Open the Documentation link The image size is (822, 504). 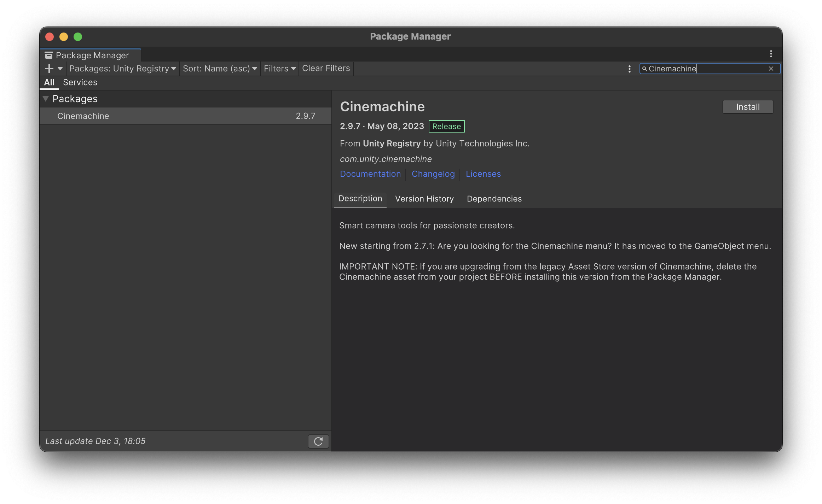pos(370,174)
